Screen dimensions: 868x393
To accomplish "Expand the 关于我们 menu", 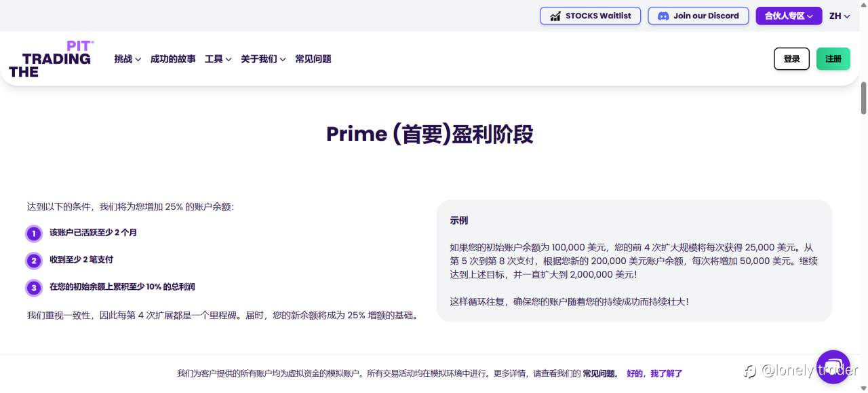I will (x=263, y=59).
